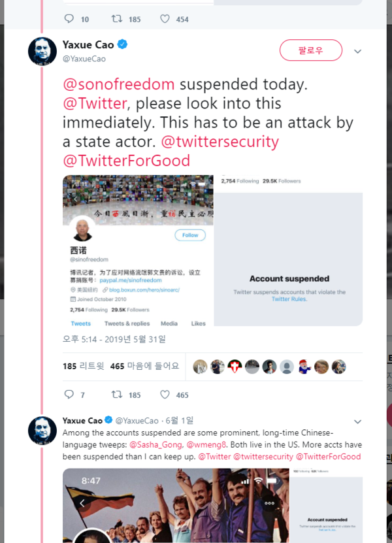Open the @sonofreedom mention link
The height and width of the screenshot is (543, 392).
coord(118,84)
